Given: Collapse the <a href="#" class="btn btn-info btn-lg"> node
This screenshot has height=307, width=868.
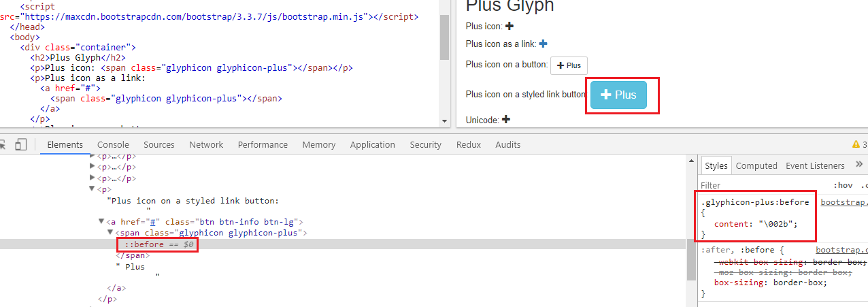Looking at the screenshot, I should pos(102,221).
